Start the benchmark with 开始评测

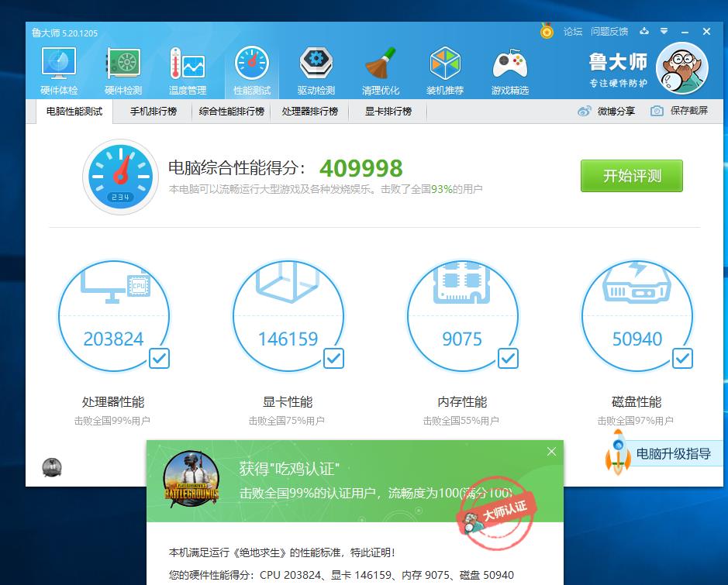click(x=631, y=176)
